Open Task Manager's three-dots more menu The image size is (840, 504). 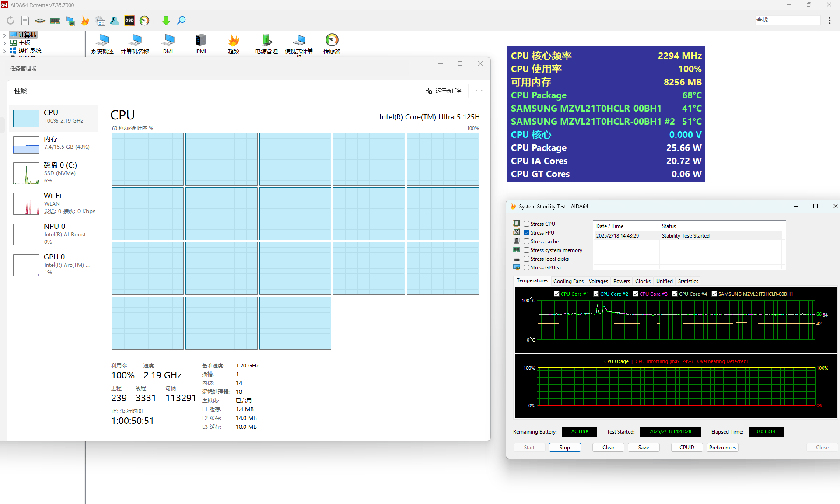click(479, 91)
